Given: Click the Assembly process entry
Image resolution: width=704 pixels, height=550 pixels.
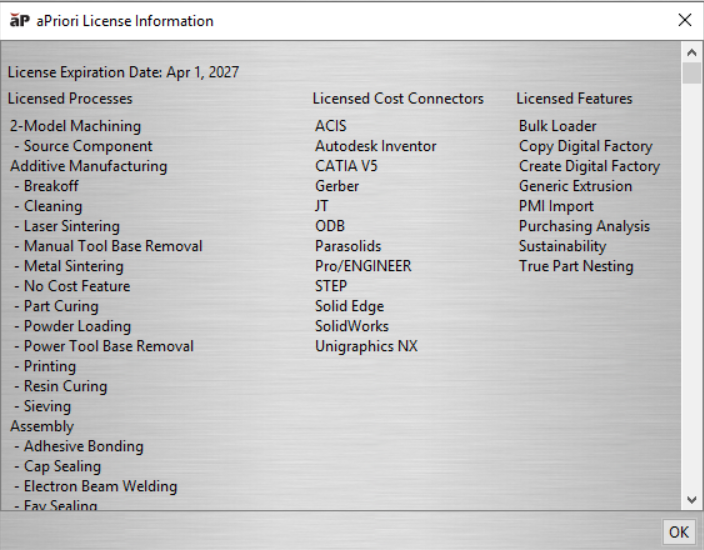Looking at the screenshot, I should point(42,426).
